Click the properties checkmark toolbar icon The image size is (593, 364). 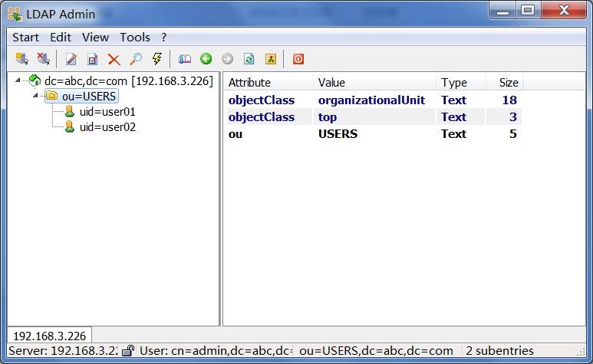point(93,59)
